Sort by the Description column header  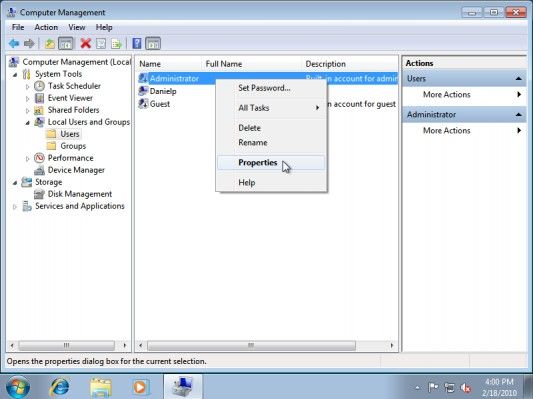[x=350, y=64]
